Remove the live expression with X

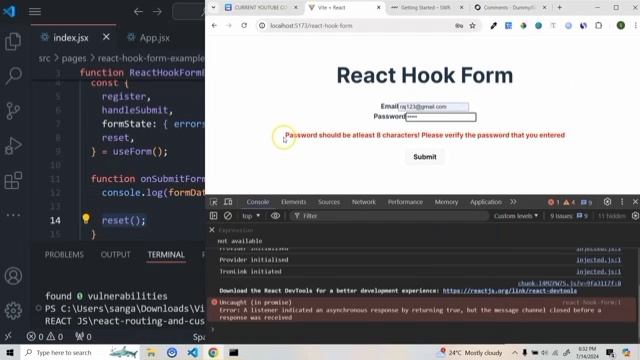(x=212, y=230)
